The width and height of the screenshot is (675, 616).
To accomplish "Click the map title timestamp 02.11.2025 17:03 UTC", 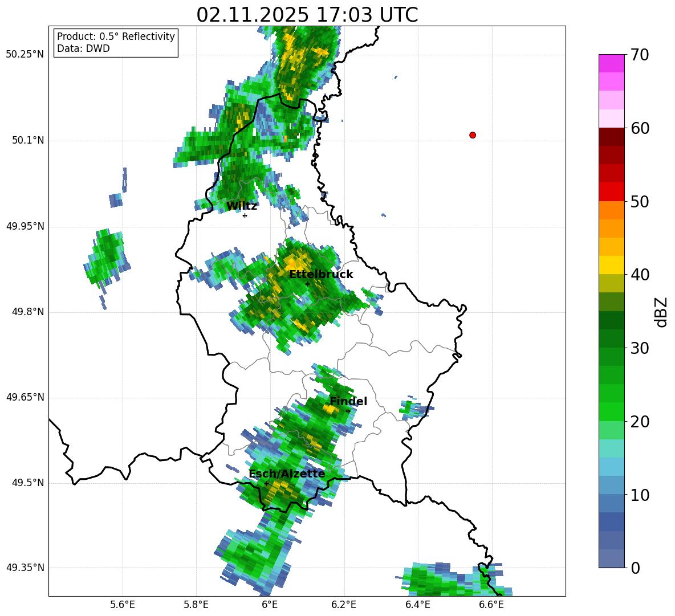I will coord(307,15).
